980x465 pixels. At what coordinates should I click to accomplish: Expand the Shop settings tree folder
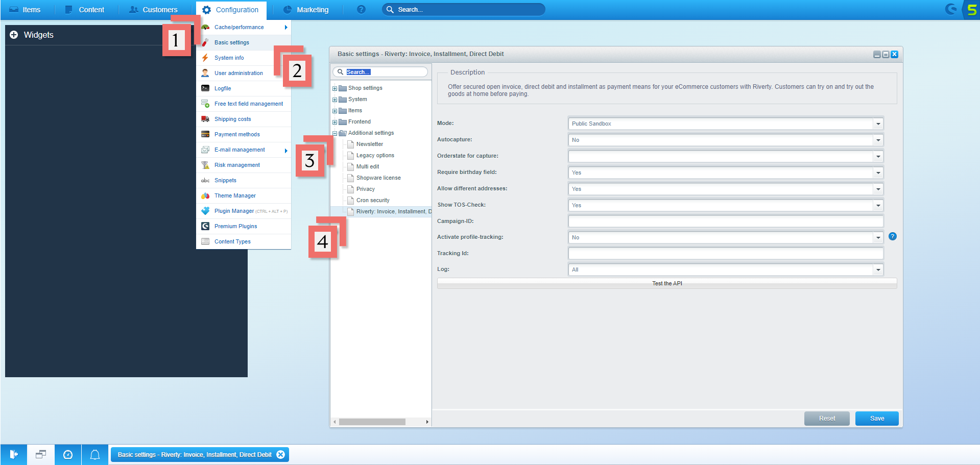335,88
